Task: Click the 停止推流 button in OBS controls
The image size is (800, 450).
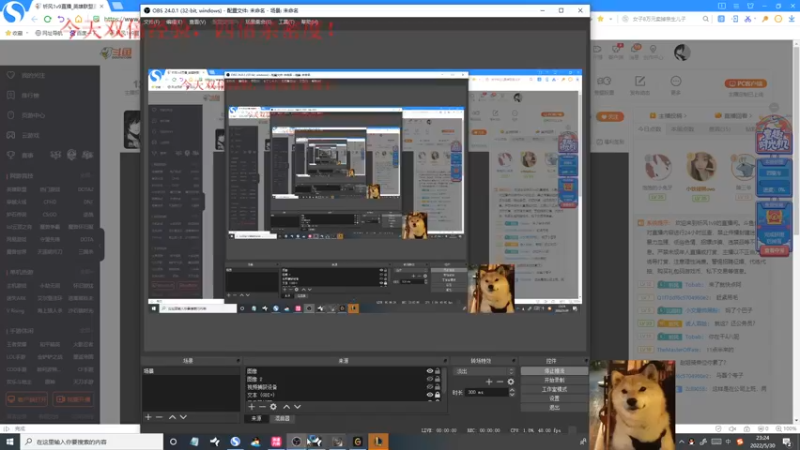Action: click(x=554, y=371)
